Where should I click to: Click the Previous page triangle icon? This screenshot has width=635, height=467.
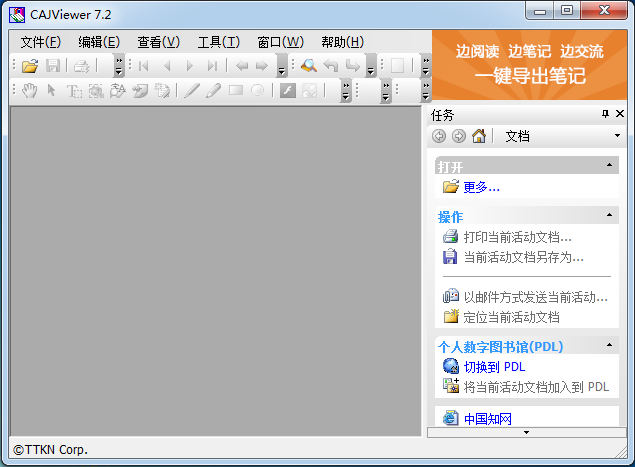(167, 66)
